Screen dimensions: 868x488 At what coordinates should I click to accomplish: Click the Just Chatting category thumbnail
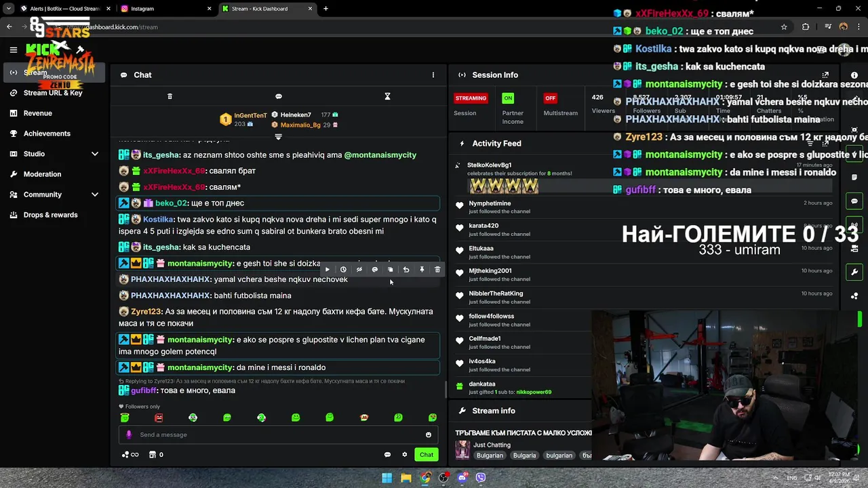[462, 450]
